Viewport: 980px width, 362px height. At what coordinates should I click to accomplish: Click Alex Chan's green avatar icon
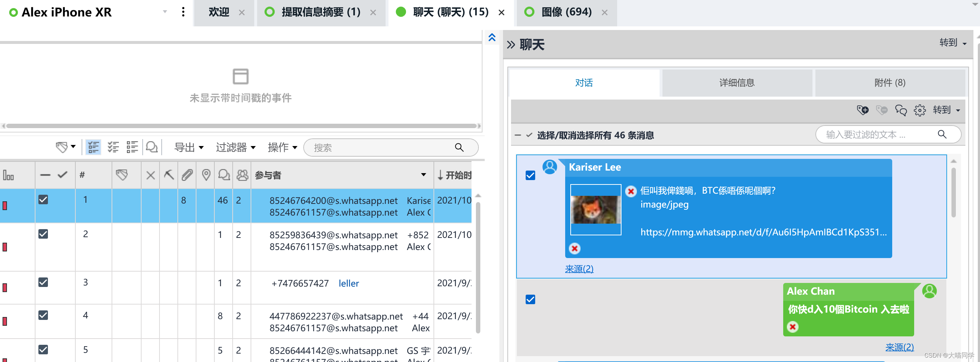coord(929,291)
